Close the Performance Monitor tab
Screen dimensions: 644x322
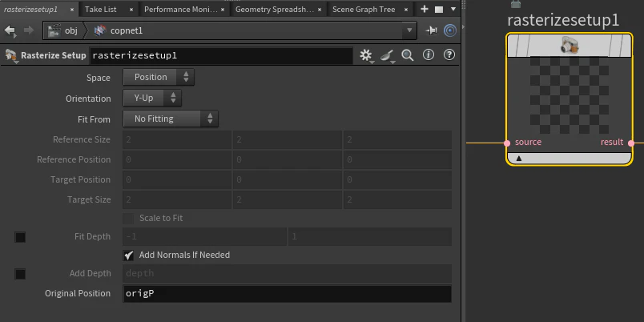(223, 10)
